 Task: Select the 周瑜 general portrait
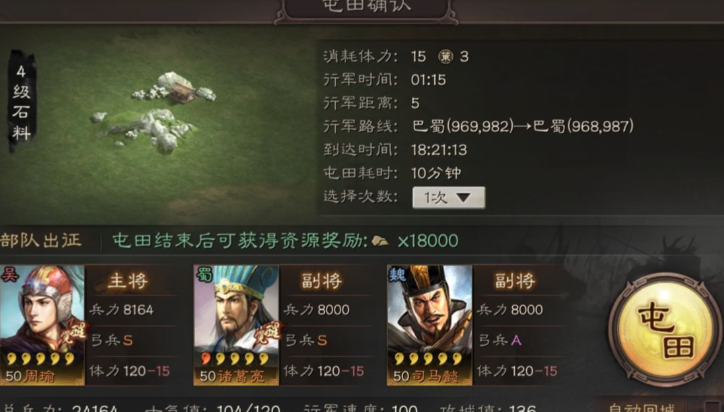tap(42, 325)
